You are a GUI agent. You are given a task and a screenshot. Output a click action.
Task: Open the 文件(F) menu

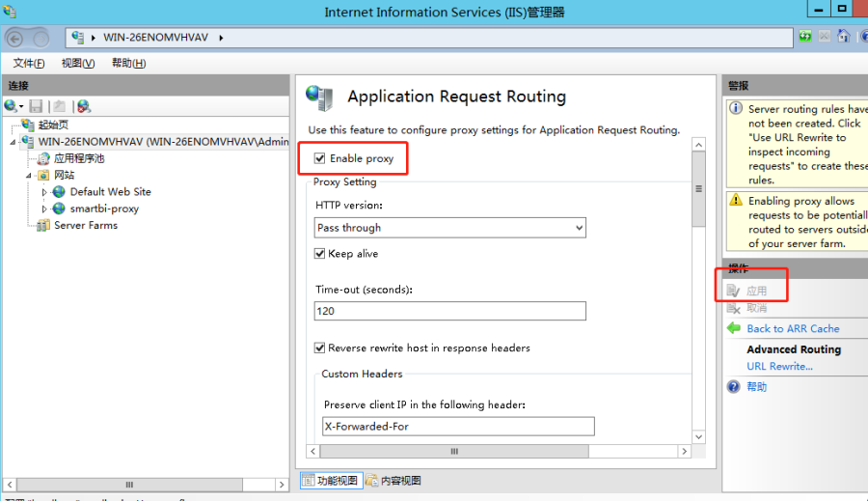tap(29, 63)
